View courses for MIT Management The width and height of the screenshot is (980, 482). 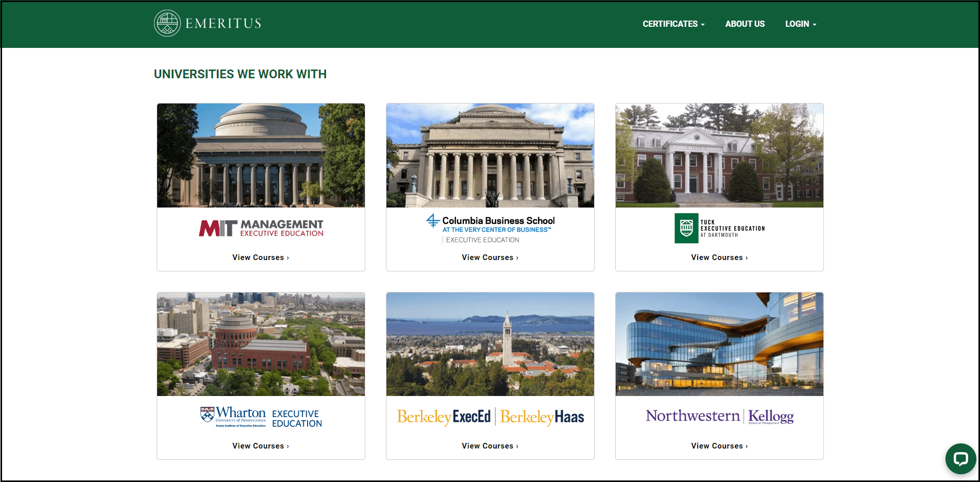pyautogui.click(x=261, y=257)
